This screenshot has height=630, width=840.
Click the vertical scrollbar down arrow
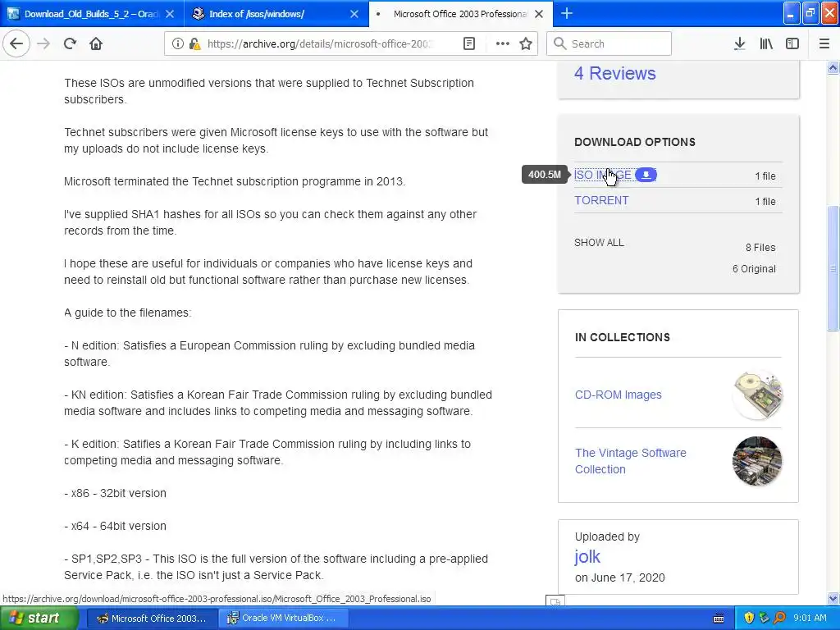[833, 599]
